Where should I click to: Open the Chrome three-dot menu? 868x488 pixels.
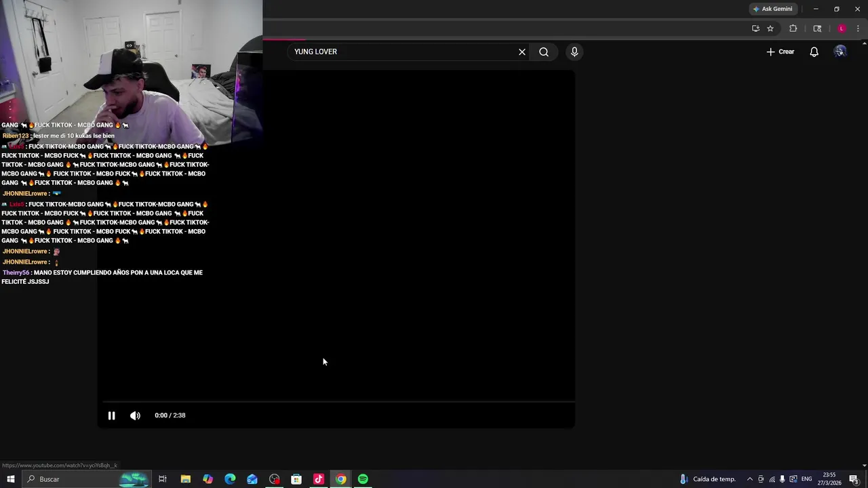[x=858, y=28]
